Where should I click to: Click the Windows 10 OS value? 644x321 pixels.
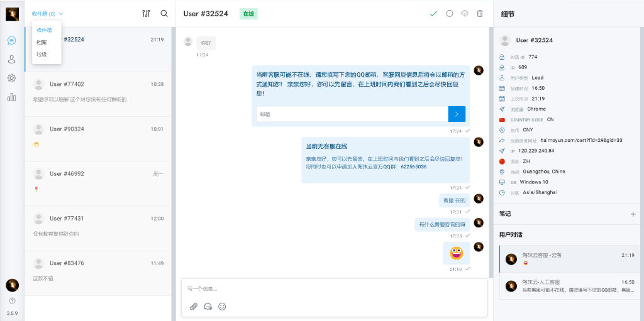point(535,182)
